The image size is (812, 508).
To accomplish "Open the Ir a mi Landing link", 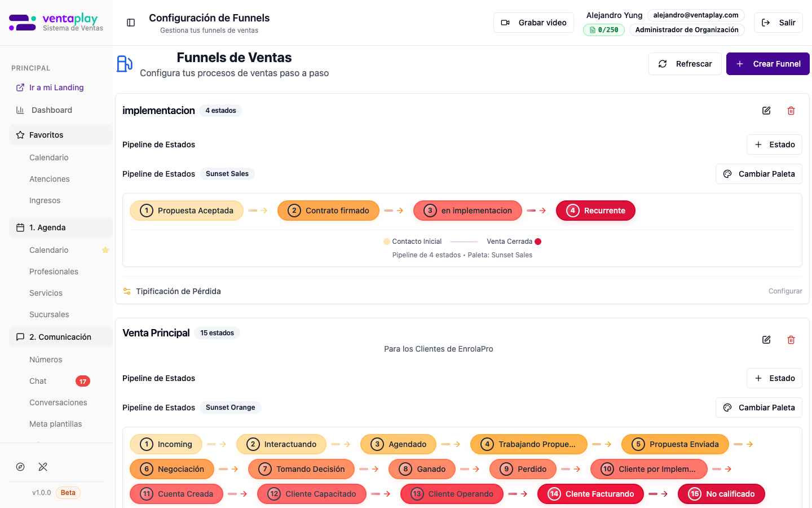I will point(56,87).
